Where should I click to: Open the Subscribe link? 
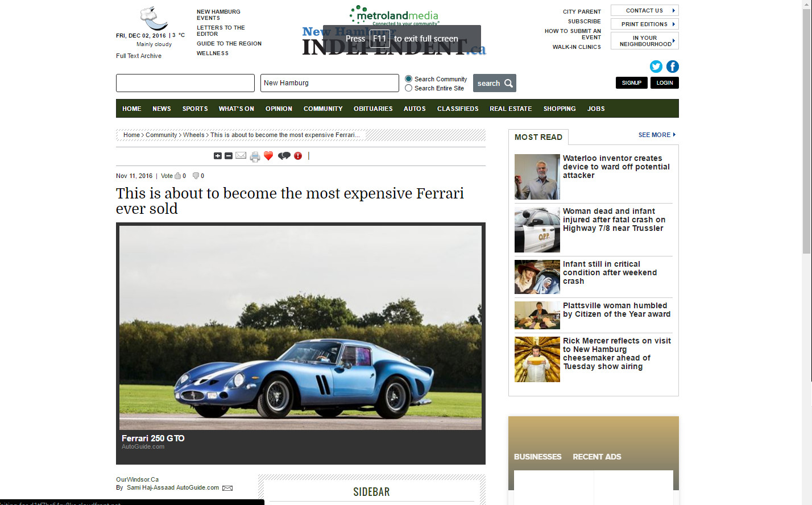point(584,21)
